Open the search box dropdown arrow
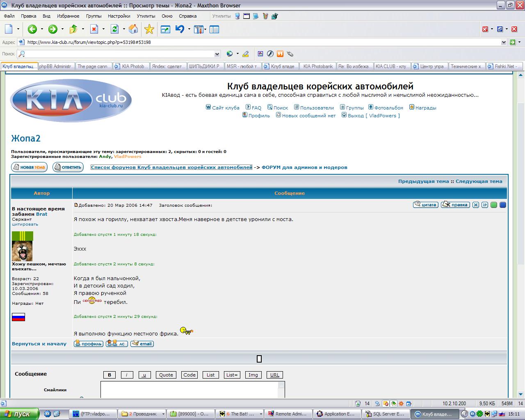This screenshot has width=525, height=420. [x=217, y=54]
